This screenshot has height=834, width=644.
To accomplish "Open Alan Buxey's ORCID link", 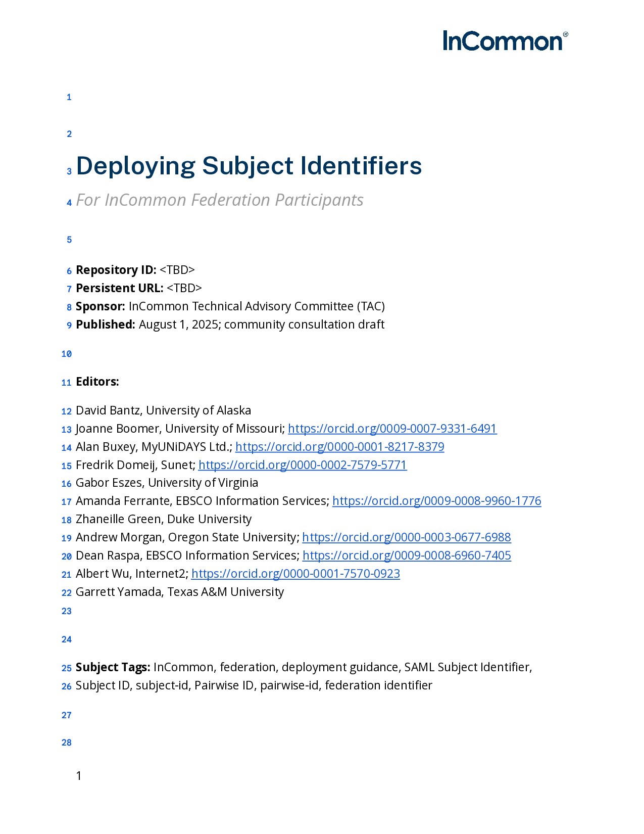I will pos(340,447).
